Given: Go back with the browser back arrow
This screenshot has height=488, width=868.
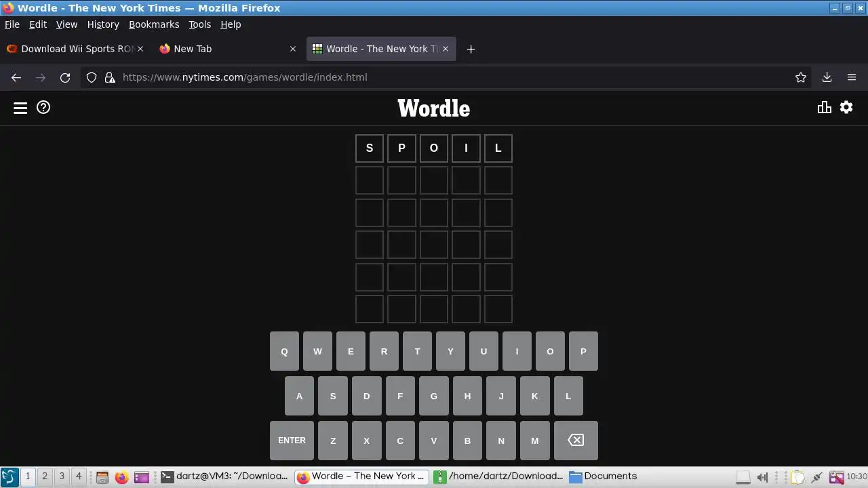Looking at the screenshot, I should tap(16, 77).
